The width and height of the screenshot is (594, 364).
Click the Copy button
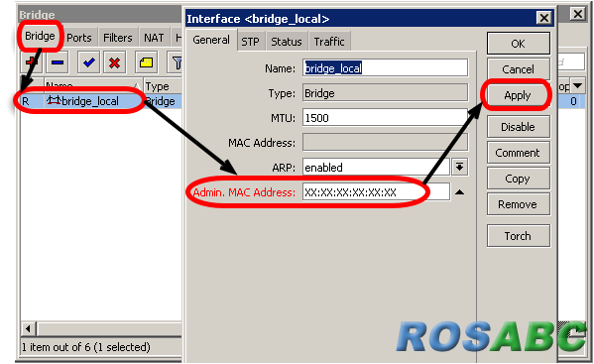518,179
